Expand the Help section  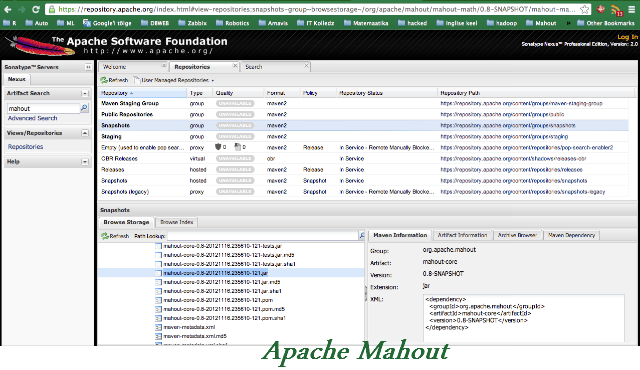(x=85, y=162)
